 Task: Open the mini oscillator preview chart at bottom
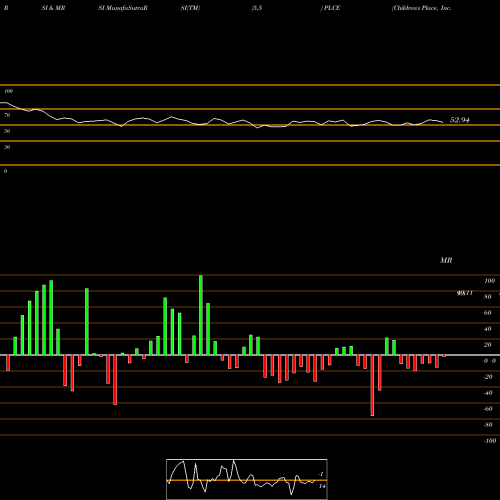(247, 479)
